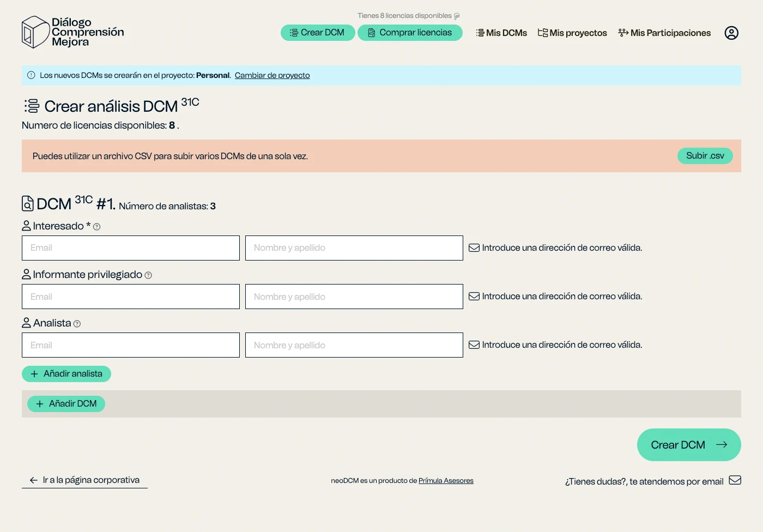The height and width of the screenshot is (532, 763).
Task: Open Mis proyectos from the navigation bar
Action: point(572,33)
